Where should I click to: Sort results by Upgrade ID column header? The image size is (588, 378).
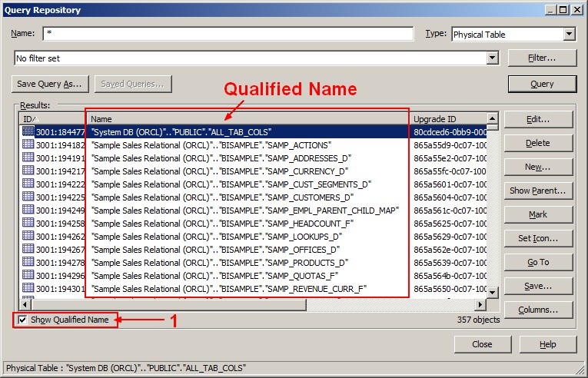tap(448, 119)
